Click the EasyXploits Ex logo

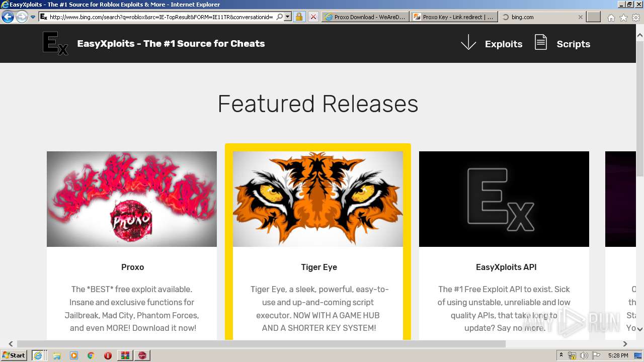55,43
